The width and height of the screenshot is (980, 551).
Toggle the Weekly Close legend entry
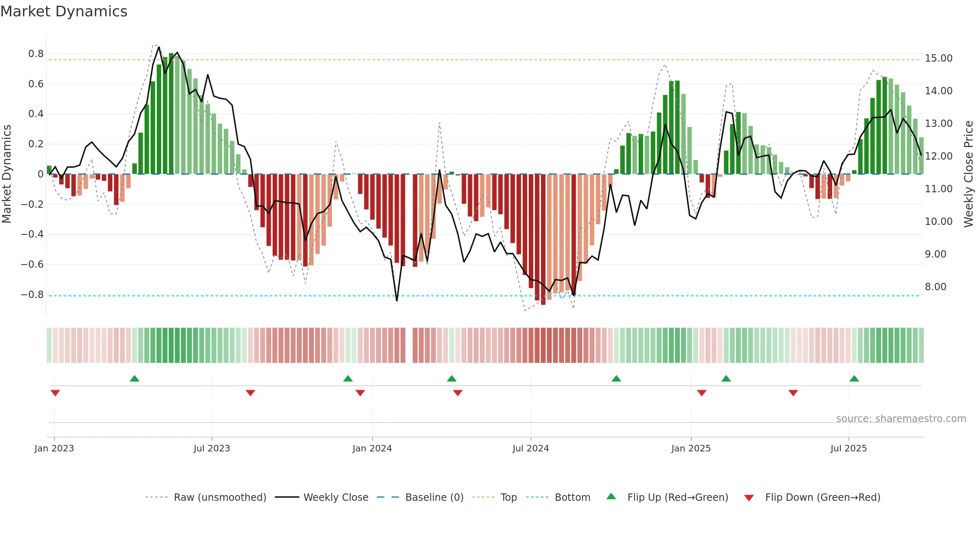click(x=336, y=497)
